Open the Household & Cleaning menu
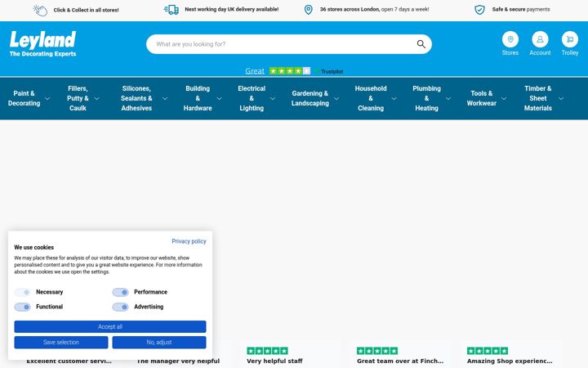588x368 pixels. 371,98
